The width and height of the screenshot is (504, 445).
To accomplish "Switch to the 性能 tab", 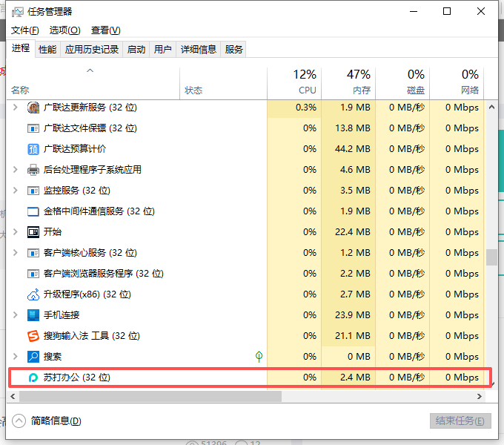I will tap(47, 49).
